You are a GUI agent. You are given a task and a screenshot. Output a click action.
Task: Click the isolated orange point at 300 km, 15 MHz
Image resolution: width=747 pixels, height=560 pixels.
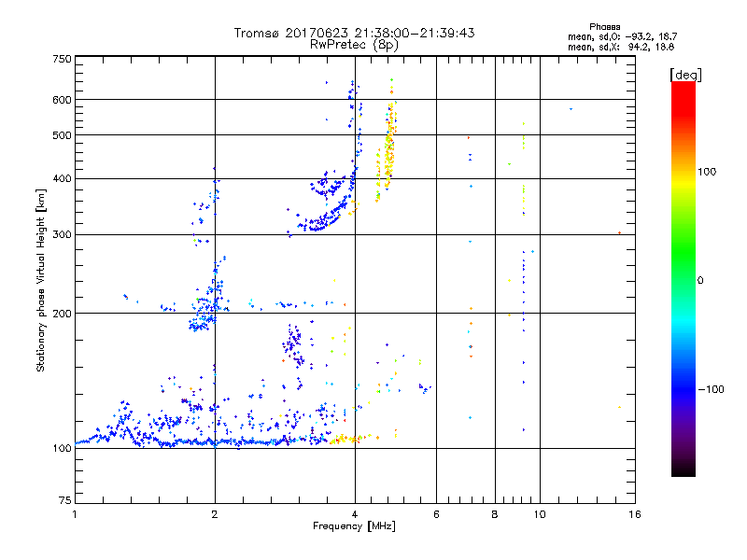(619, 232)
